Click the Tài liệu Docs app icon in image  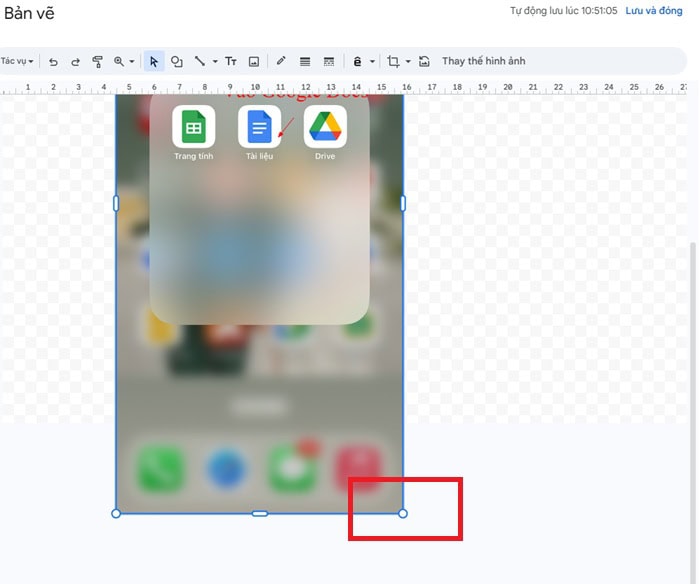pos(259,127)
